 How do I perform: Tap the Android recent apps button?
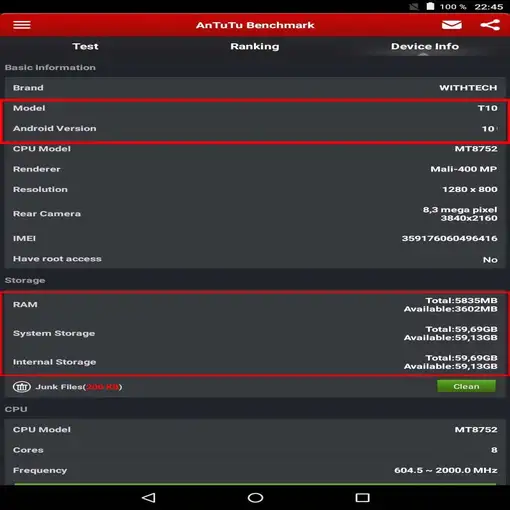(362, 498)
